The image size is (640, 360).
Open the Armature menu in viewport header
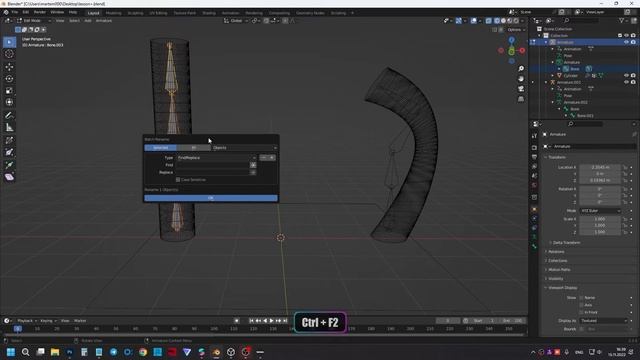click(x=104, y=20)
